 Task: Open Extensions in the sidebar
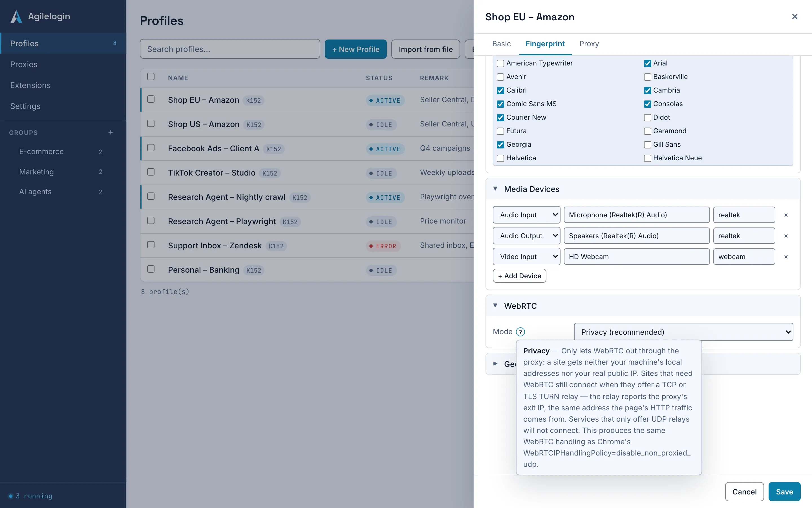63,85
